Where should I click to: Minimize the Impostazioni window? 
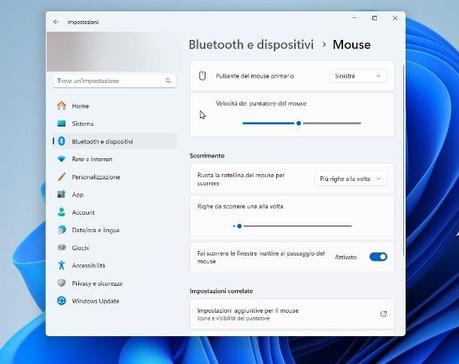tap(355, 18)
